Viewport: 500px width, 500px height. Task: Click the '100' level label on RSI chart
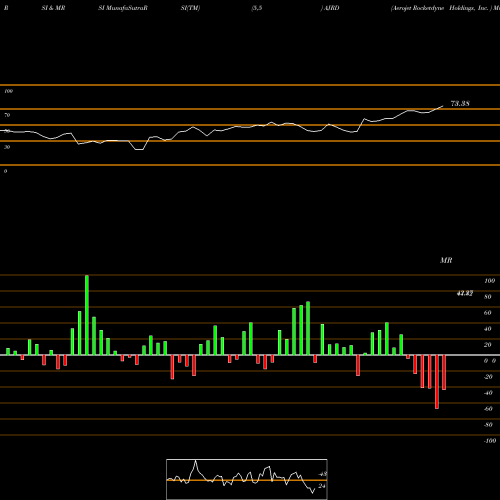coord(9,91)
